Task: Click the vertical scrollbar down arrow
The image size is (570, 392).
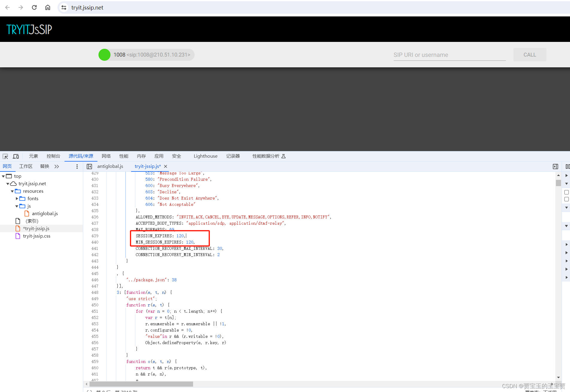Action: click(x=558, y=378)
